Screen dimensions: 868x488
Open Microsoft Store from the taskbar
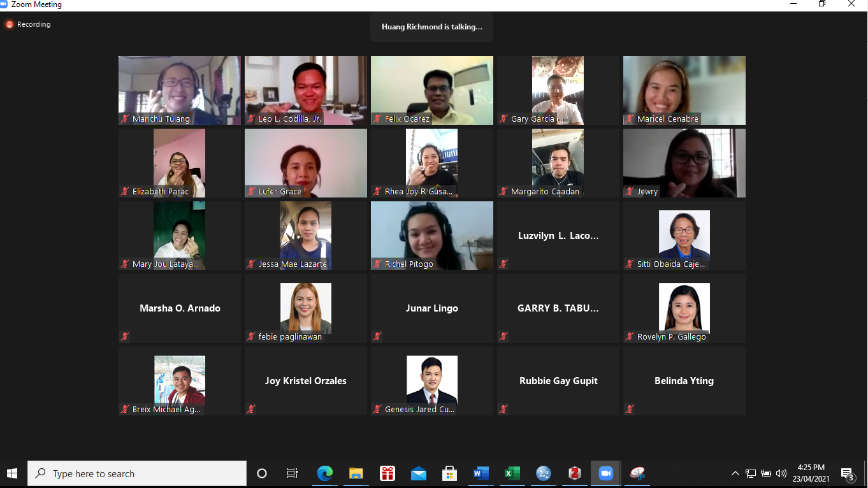click(449, 473)
